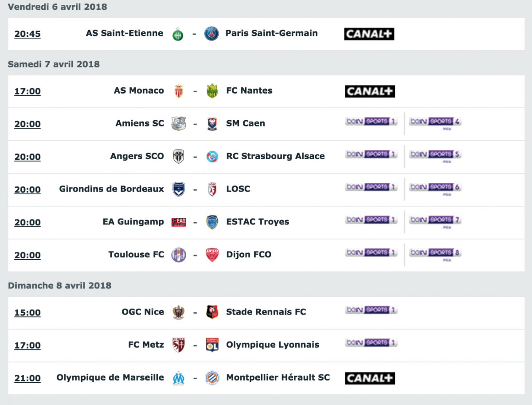The height and width of the screenshot is (405, 532).
Task: Click the FC Nantes yellow crest
Action: 212,91
